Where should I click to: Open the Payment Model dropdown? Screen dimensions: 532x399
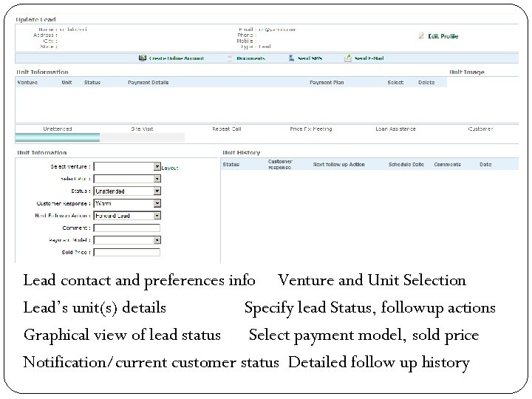[x=127, y=240]
